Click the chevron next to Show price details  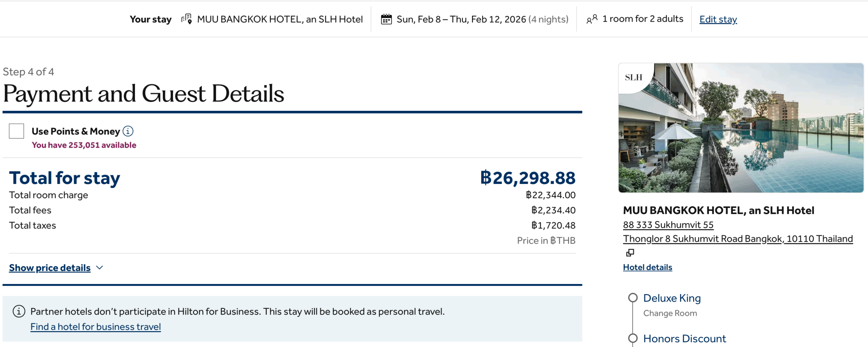tap(99, 268)
